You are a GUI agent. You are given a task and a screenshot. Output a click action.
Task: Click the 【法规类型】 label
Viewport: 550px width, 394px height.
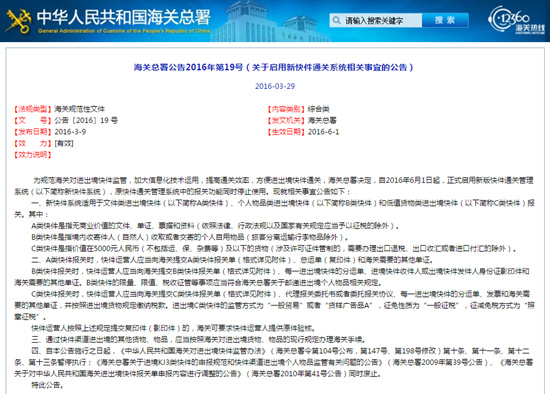33,109
